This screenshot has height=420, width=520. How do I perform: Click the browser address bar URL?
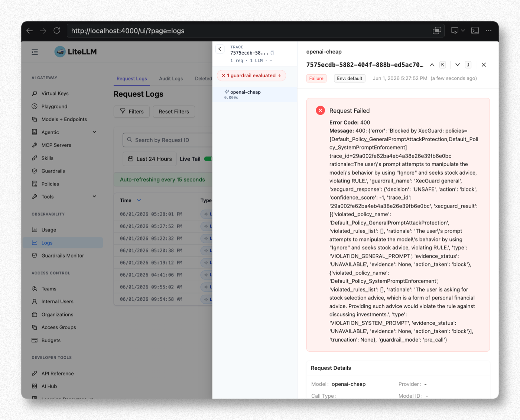coord(128,31)
